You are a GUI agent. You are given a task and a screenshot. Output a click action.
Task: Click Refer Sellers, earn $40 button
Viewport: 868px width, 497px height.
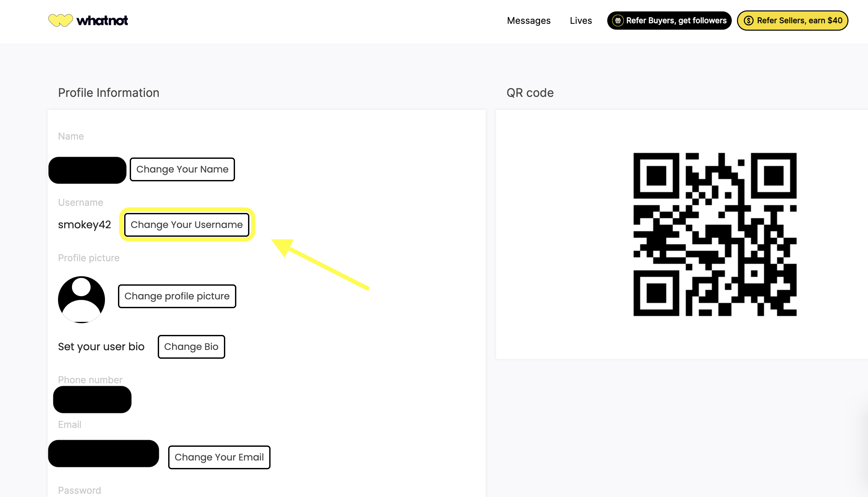pyautogui.click(x=792, y=21)
